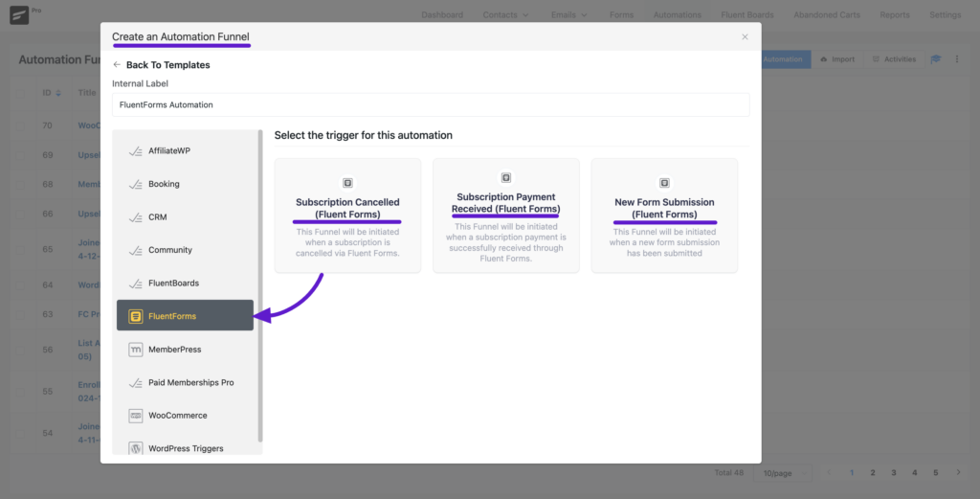Screen dimensions: 980x499
Task: Select New Form Submission trigger card
Action: pos(664,215)
